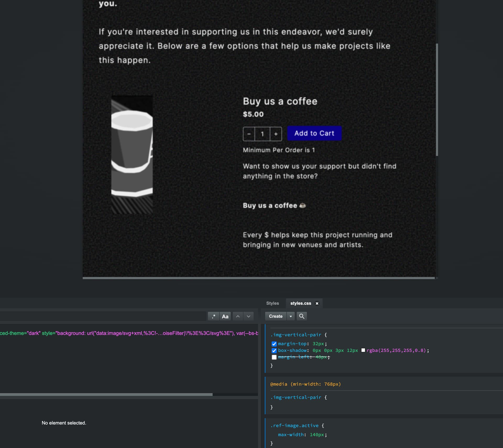
Task: Click the data-theme dark HTML attribute line
Action: click(x=129, y=333)
